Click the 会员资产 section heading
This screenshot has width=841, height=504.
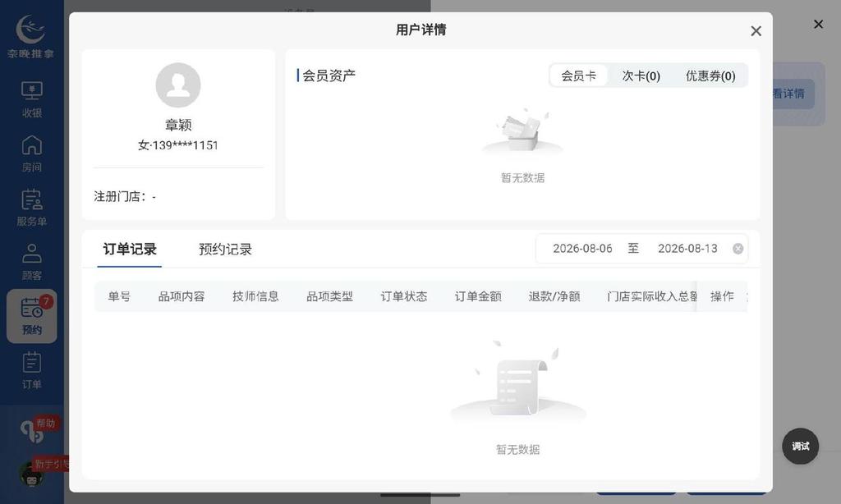click(x=329, y=76)
